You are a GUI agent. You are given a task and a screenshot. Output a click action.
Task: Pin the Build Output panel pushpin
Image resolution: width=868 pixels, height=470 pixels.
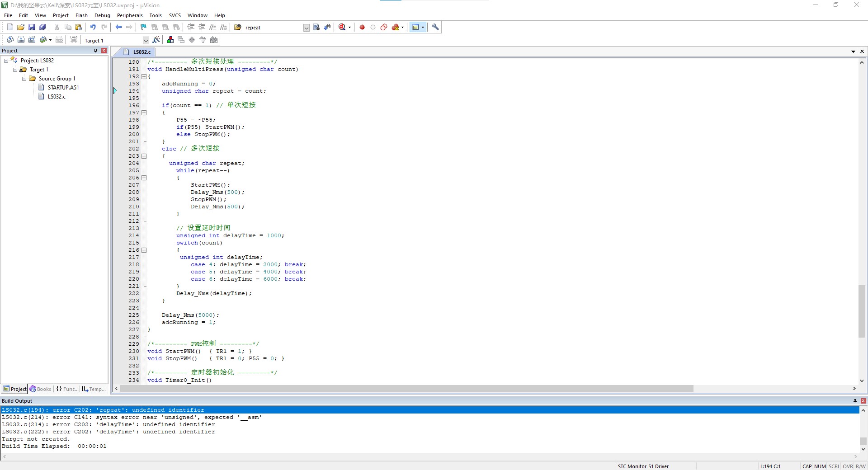855,401
